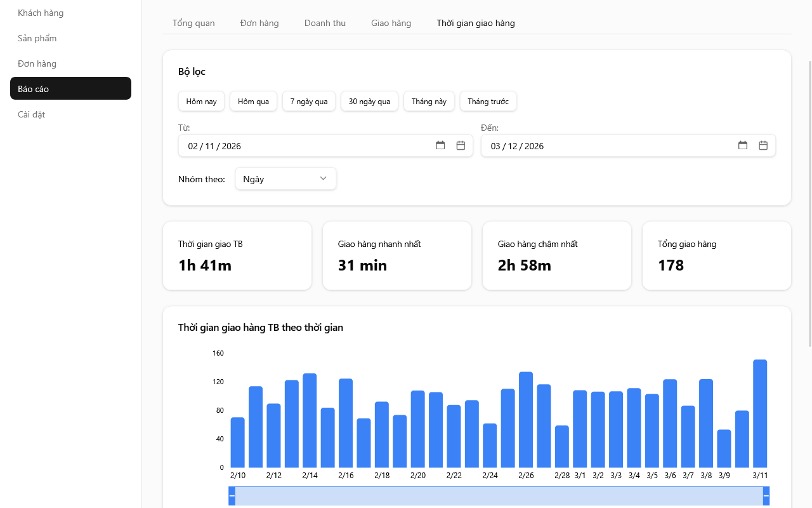Click the page vertical scrollbar

point(809,203)
